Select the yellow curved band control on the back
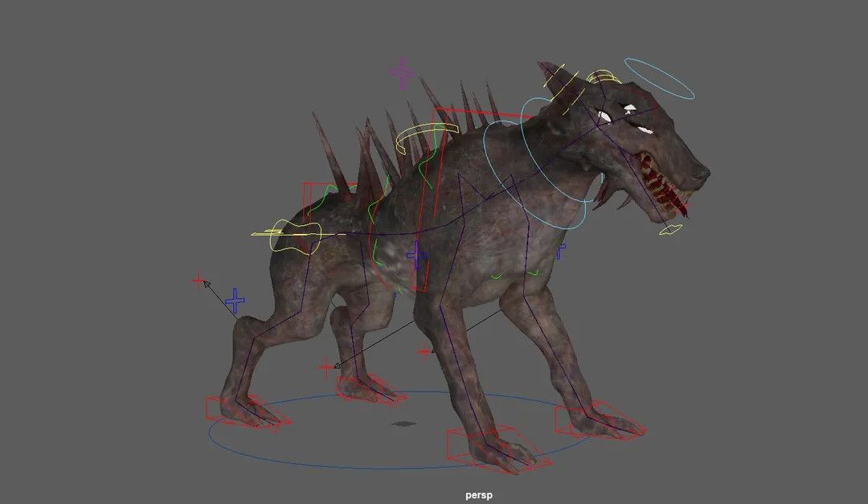The width and height of the screenshot is (868, 504). [x=426, y=138]
